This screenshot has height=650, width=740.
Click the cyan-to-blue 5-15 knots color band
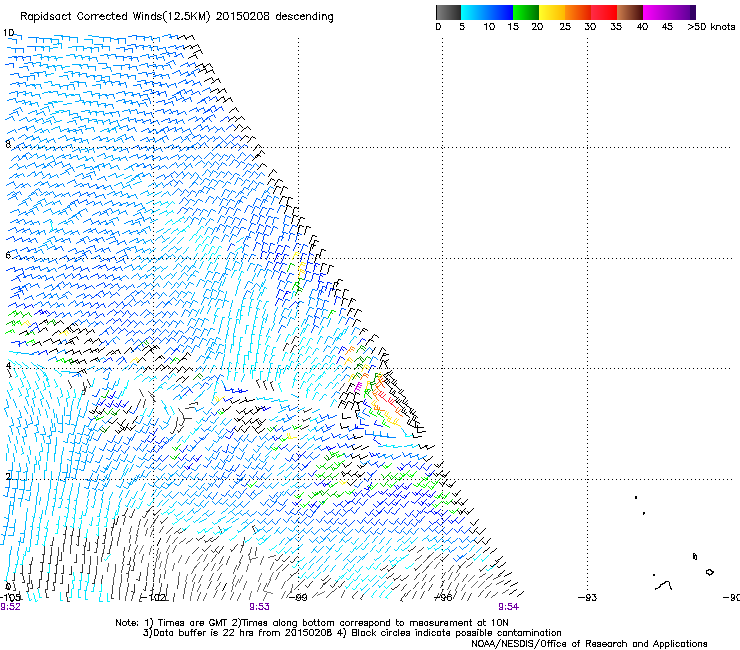pos(487,12)
